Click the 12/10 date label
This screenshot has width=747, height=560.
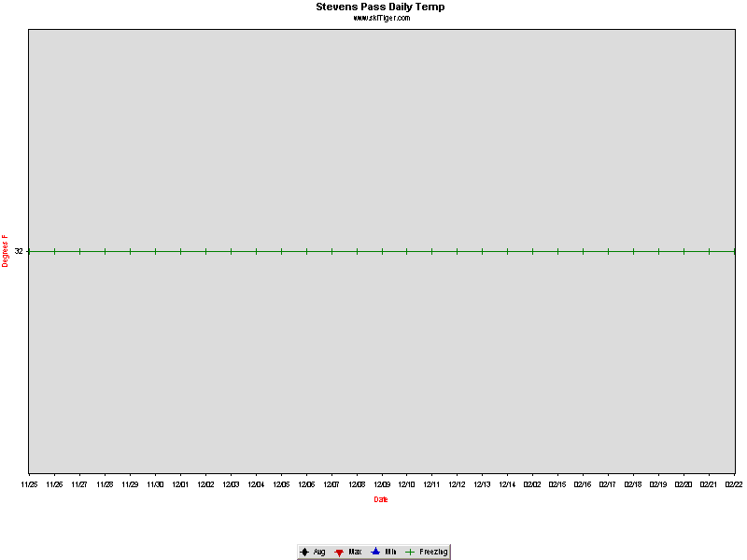coord(406,484)
